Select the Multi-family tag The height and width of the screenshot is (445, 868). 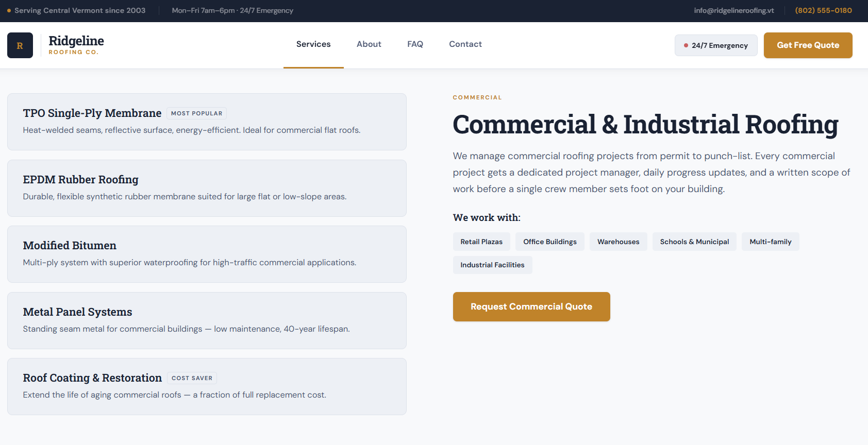771,242
